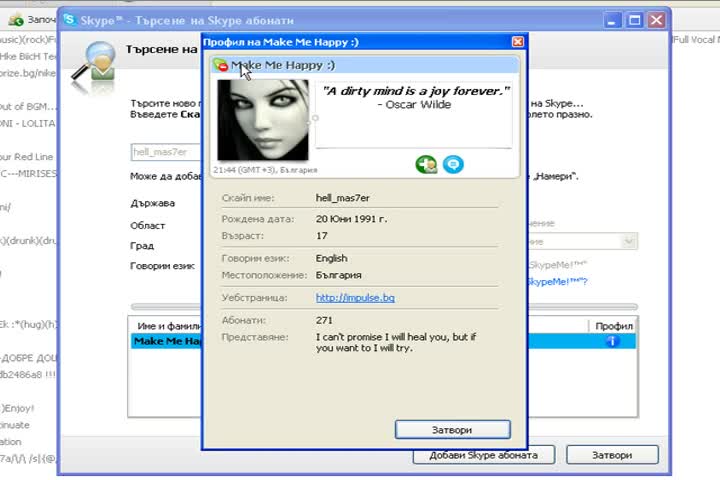Click the Затвори button in profile dialog

click(x=453, y=430)
